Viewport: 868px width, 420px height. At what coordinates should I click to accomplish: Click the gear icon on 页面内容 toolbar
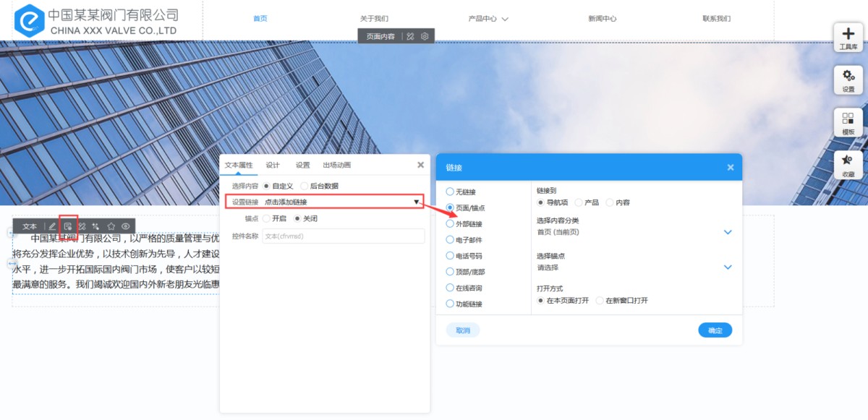[425, 36]
